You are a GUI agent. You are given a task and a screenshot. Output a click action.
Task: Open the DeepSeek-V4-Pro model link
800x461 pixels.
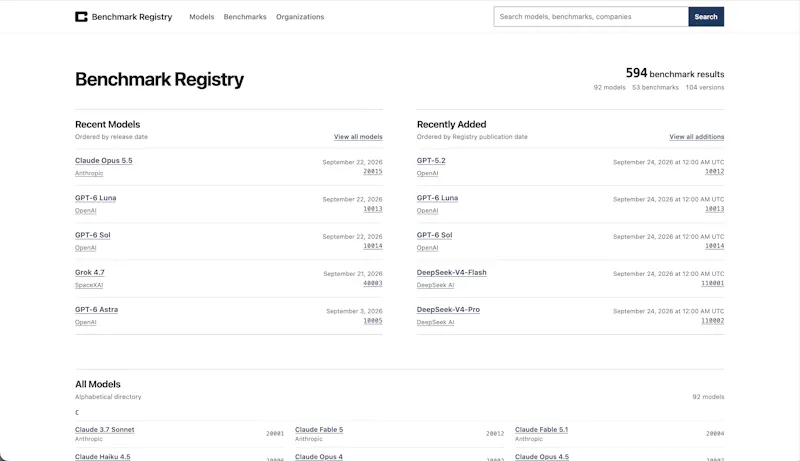pyautogui.click(x=448, y=310)
